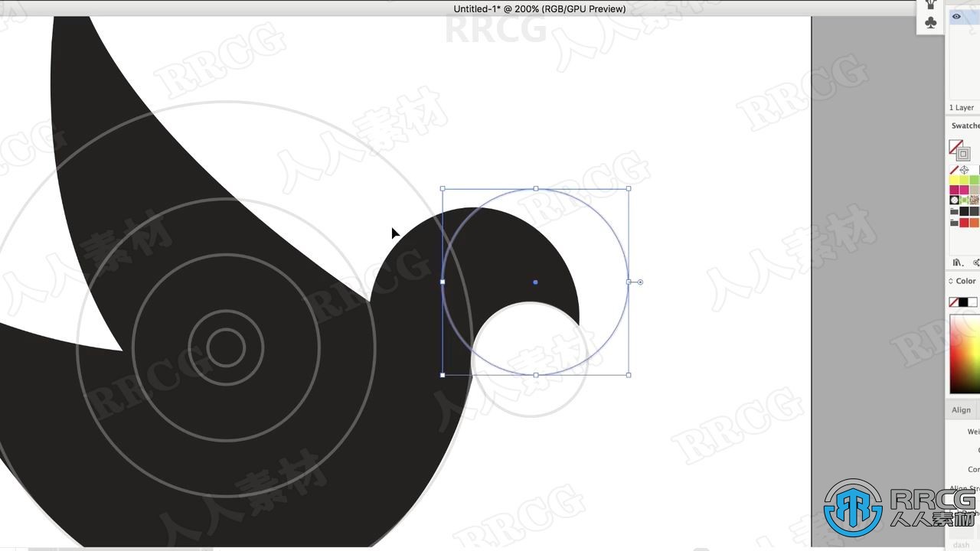
Task: Pick a color from the spectrum ramp
Action: [965, 354]
